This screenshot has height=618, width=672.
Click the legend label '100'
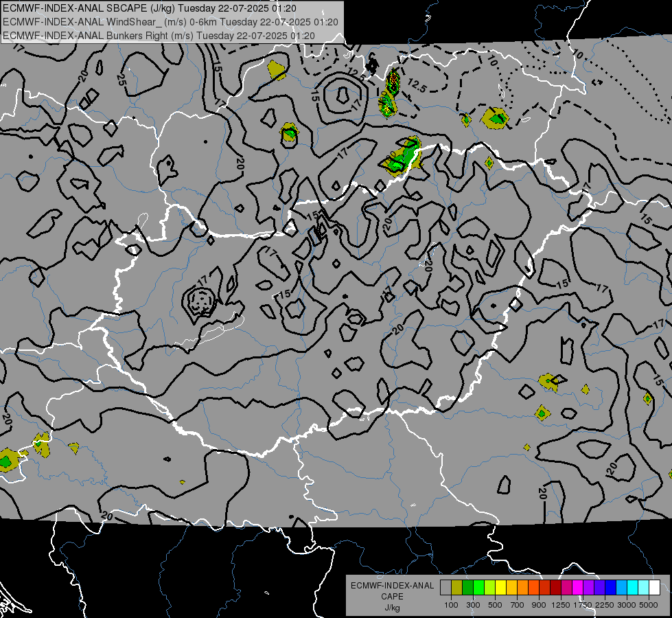451,605
